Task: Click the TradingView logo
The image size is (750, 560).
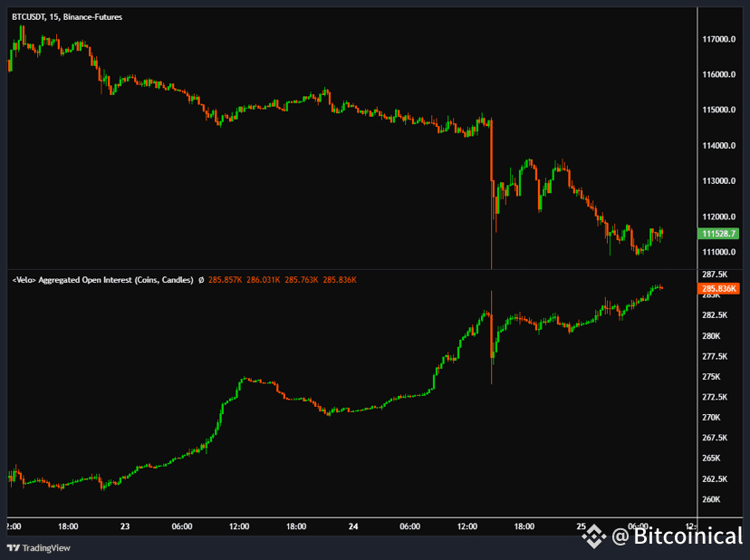Action: click(39, 548)
